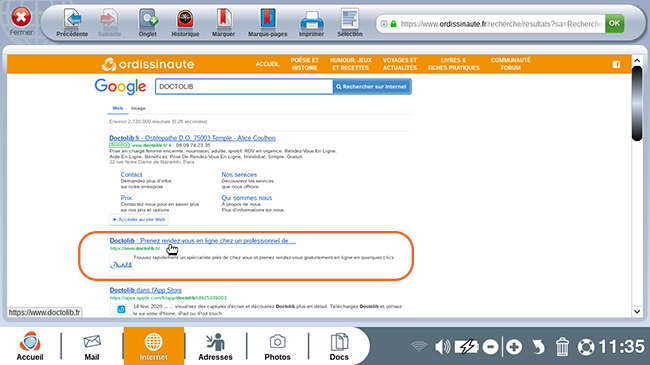Focus the URL address bar

[501, 24]
